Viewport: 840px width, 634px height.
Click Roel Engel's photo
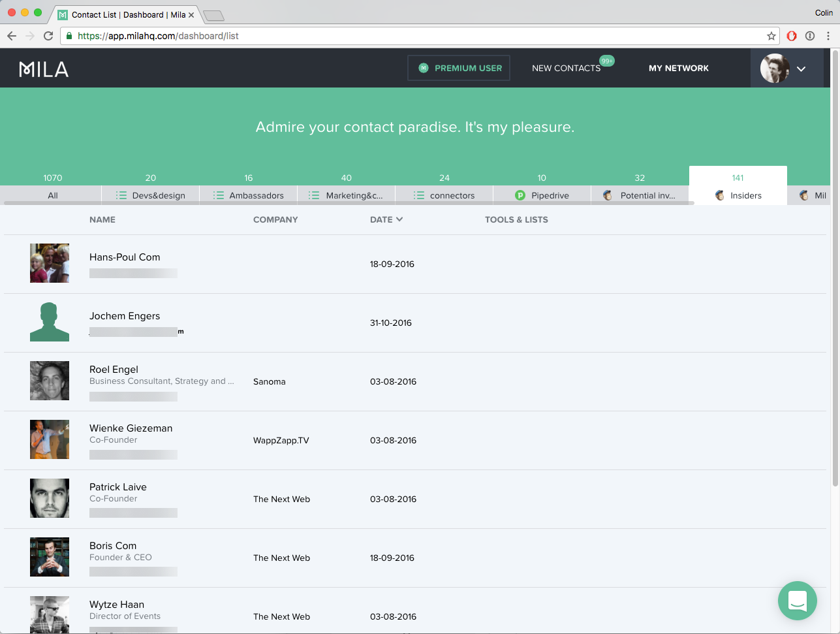coord(50,381)
